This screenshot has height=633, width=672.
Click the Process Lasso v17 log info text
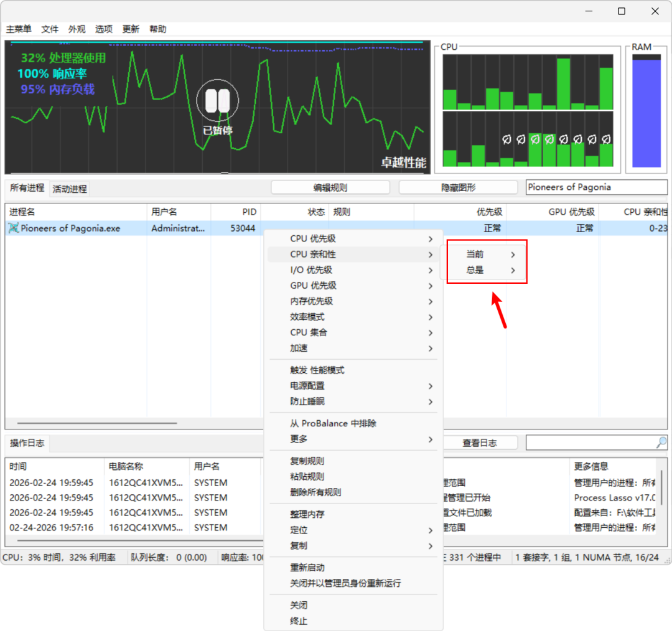click(615, 498)
